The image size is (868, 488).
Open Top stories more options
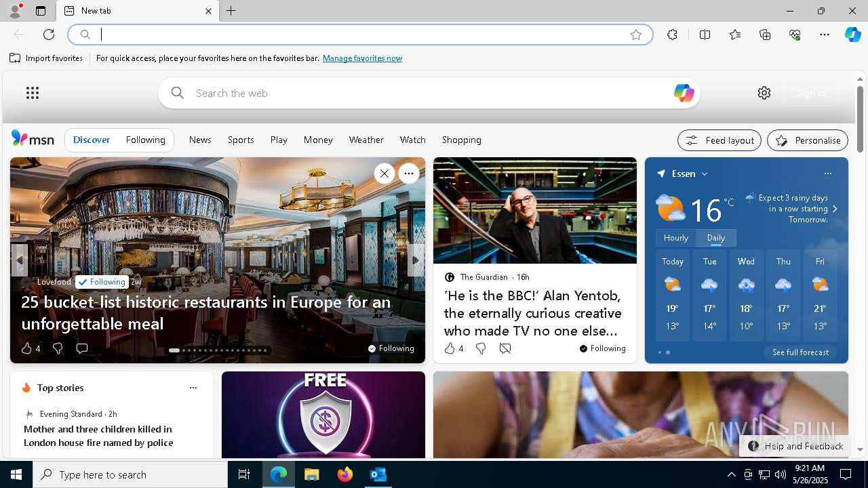[193, 388]
